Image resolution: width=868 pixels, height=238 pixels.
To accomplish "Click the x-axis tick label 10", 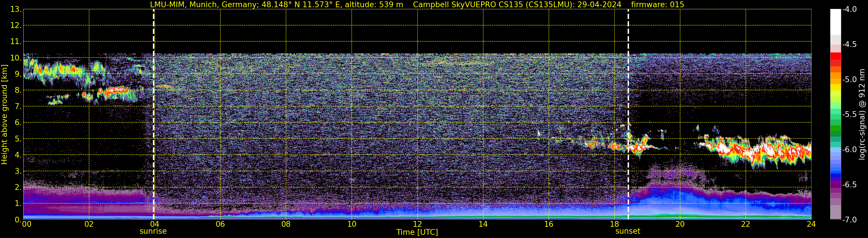I will tap(352, 224).
